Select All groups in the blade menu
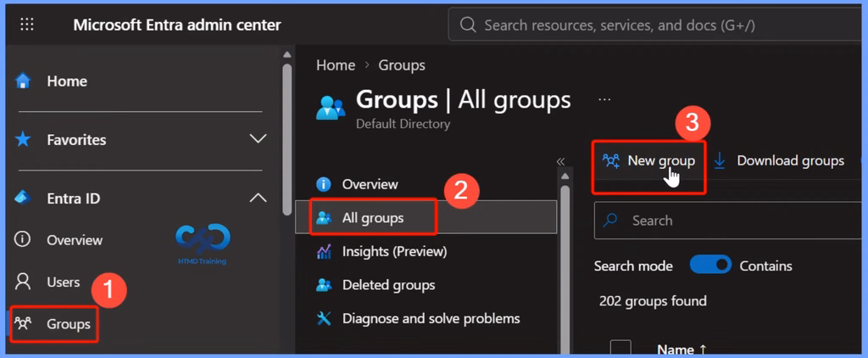 coord(426,218)
